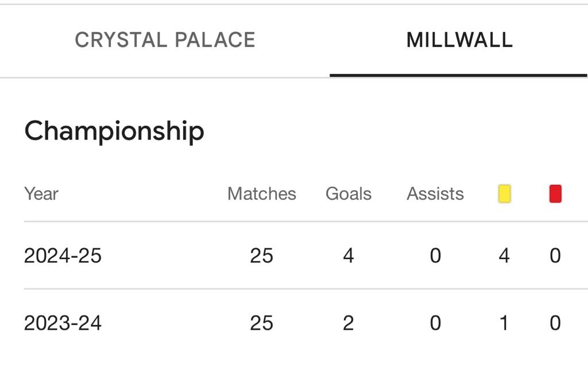This screenshot has height=367, width=588.
Task: Click the Assists column header
Action: pyautogui.click(x=435, y=194)
